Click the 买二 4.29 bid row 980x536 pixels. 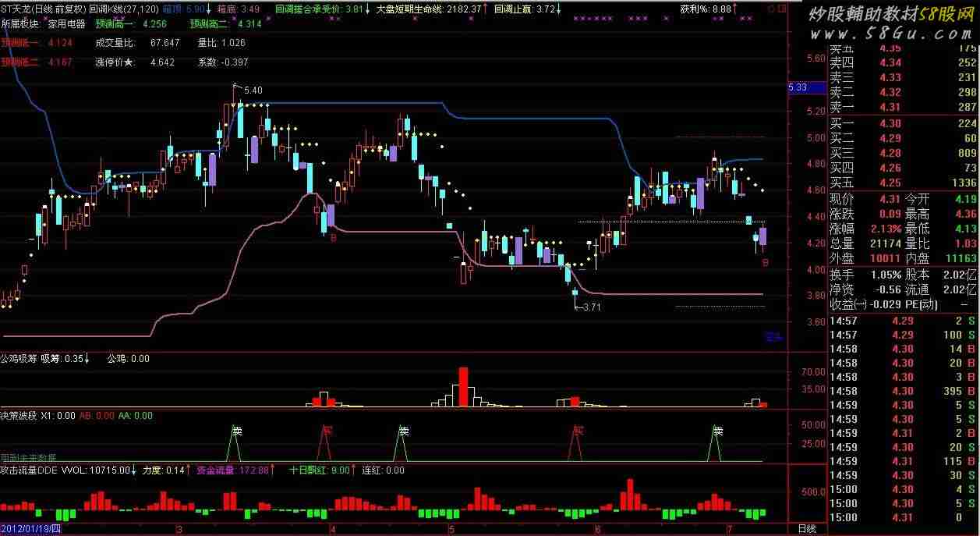(x=903, y=138)
